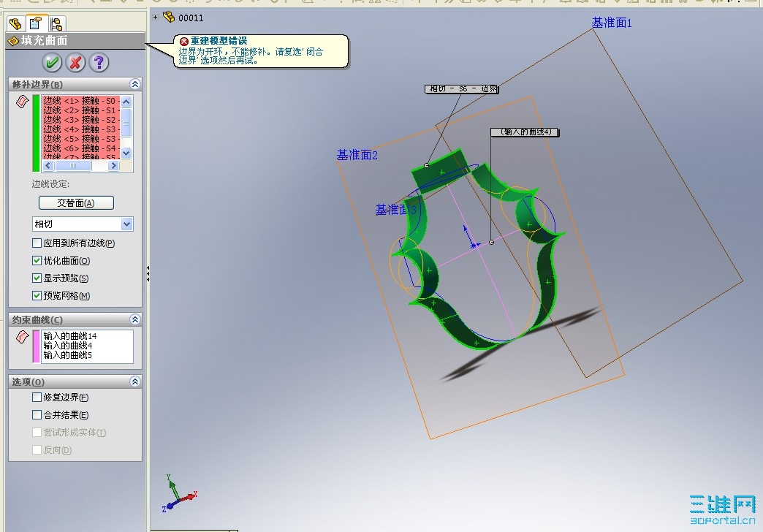Select 边线 <1> 接触 - S0 entry
Image resolution: width=763 pixels, height=532 pixels.
[81, 101]
